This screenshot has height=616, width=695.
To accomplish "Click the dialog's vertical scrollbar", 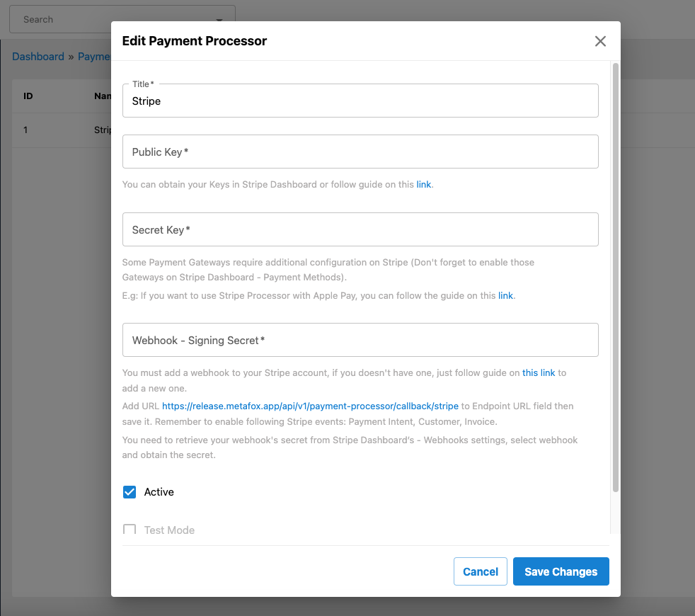I will click(615, 278).
